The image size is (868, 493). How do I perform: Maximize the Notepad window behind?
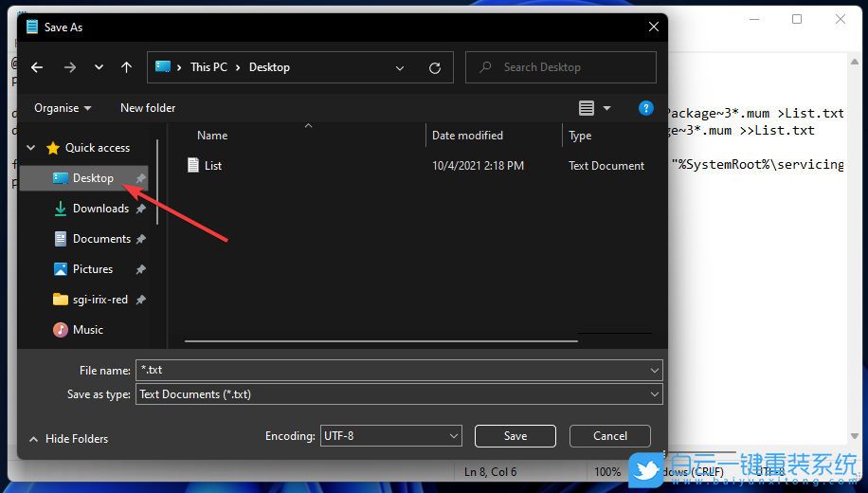point(797,19)
